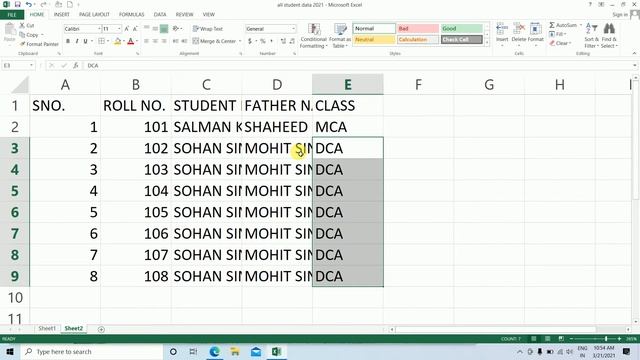Open the fill color dropdown arrow
Image resolution: width=640 pixels, height=360 pixels.
click(124, 41)
